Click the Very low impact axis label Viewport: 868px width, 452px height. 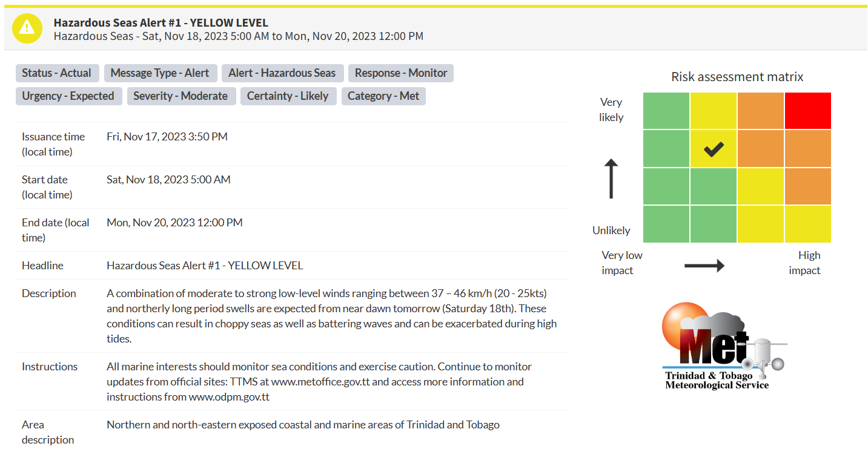click(x=622, y=263)
